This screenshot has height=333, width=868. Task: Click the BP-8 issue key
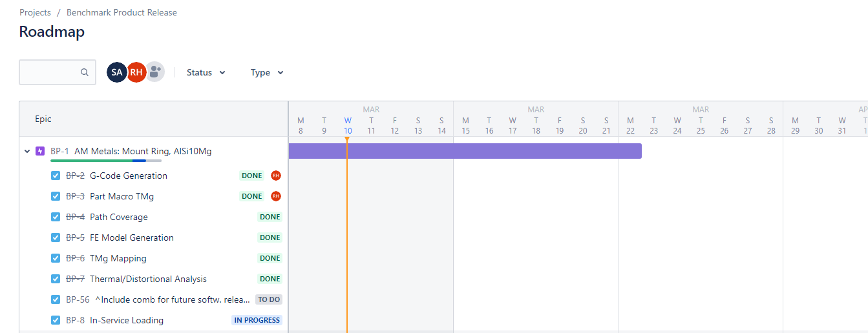pos(76,320)
